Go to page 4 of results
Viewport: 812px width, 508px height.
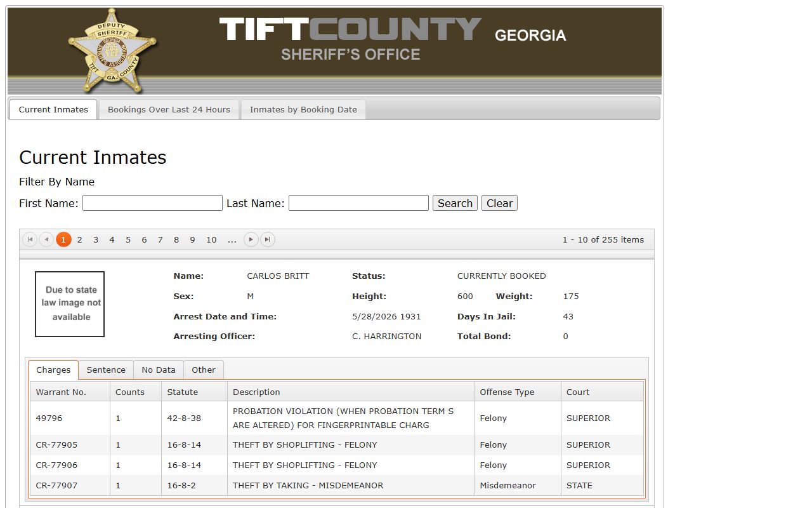pyautogui.click(x=112, y=239)
